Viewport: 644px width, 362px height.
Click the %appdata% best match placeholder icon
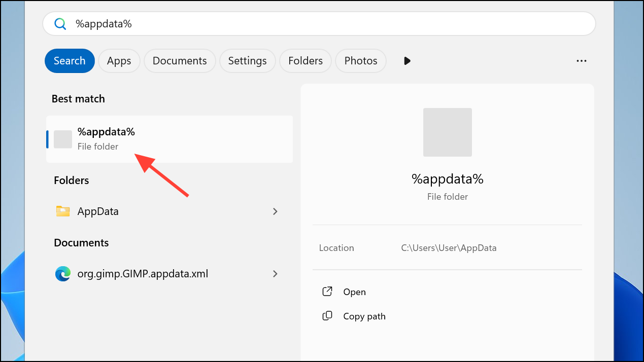pyautogui.click(x=63, y=139)
